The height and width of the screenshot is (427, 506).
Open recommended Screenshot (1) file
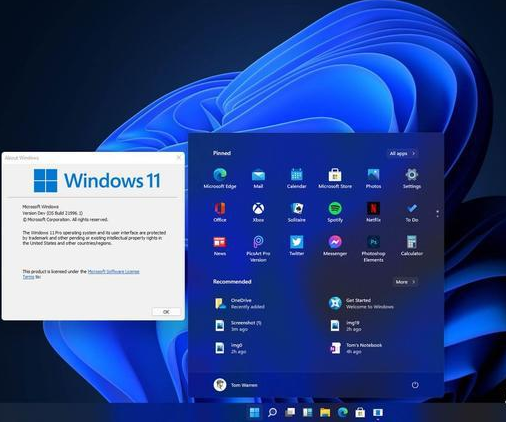coord(238,326)
